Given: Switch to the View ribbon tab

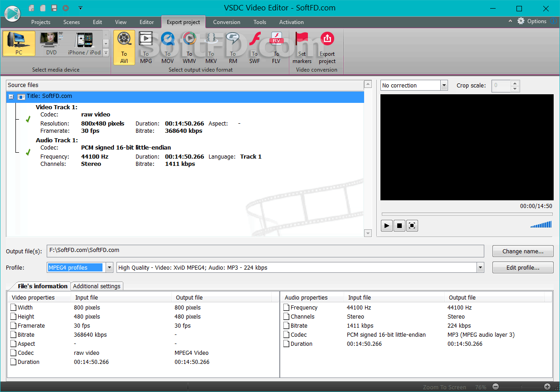Looking at the screenshot, I should click(x=121, y=22).
